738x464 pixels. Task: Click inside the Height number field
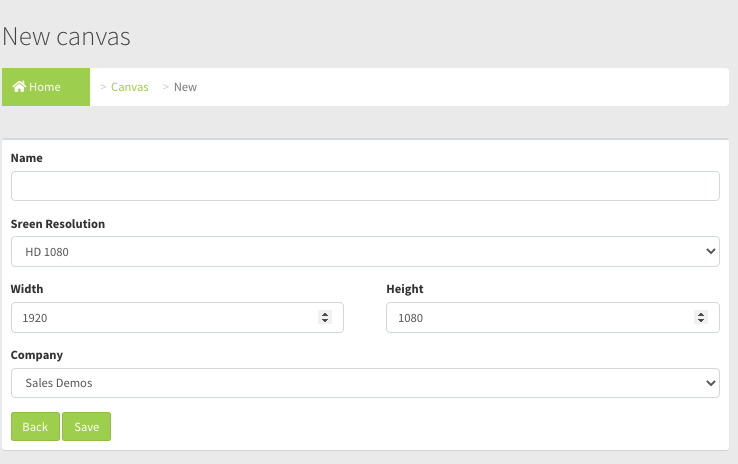point(535,318)
